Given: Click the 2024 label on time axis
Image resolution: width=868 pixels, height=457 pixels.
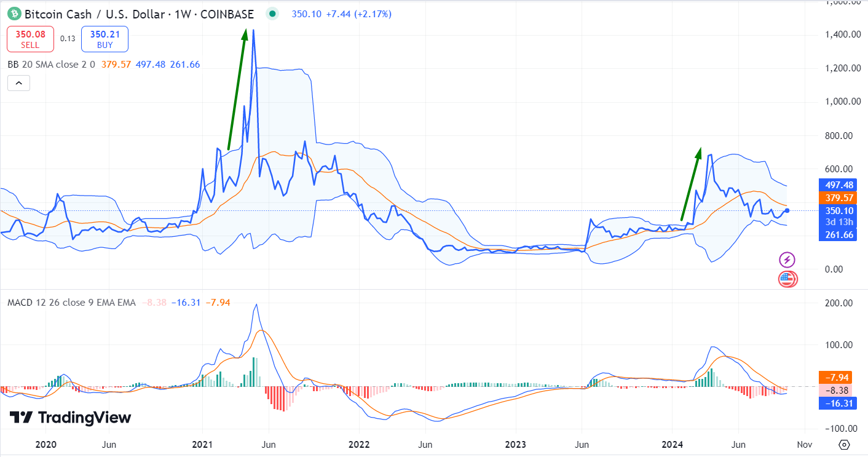Looking at the screenshot, I should click(x=671, y=444).
